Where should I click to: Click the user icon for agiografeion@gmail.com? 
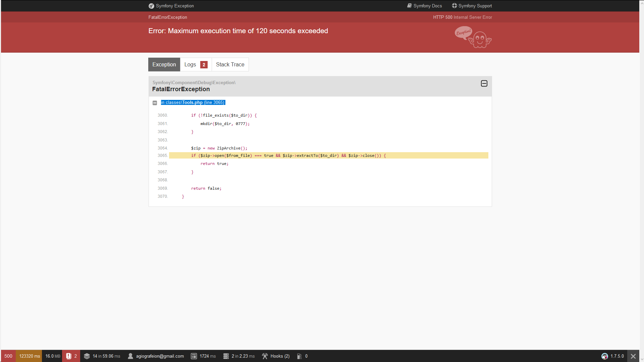click(x=130, y=356)
